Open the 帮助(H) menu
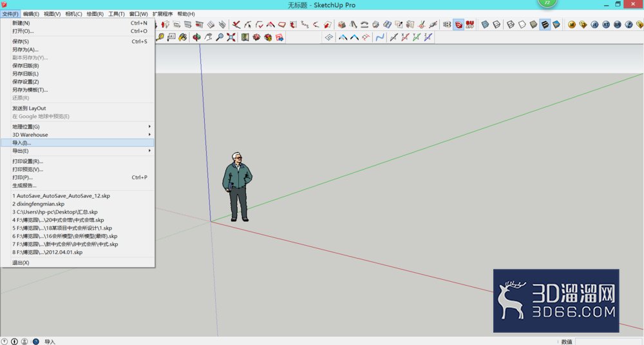The image size is (644, 345). 186,14
